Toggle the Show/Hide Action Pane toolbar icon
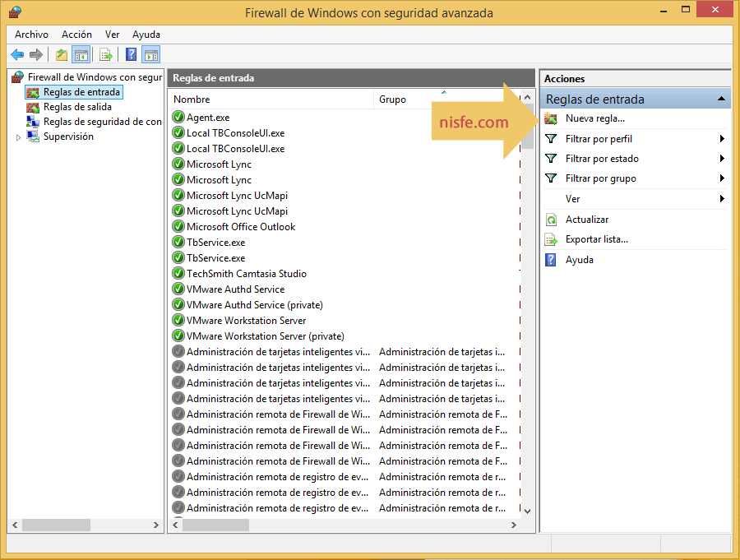This screenshot has height=560, width=740. pyautogui.click(x=151, y=55)
